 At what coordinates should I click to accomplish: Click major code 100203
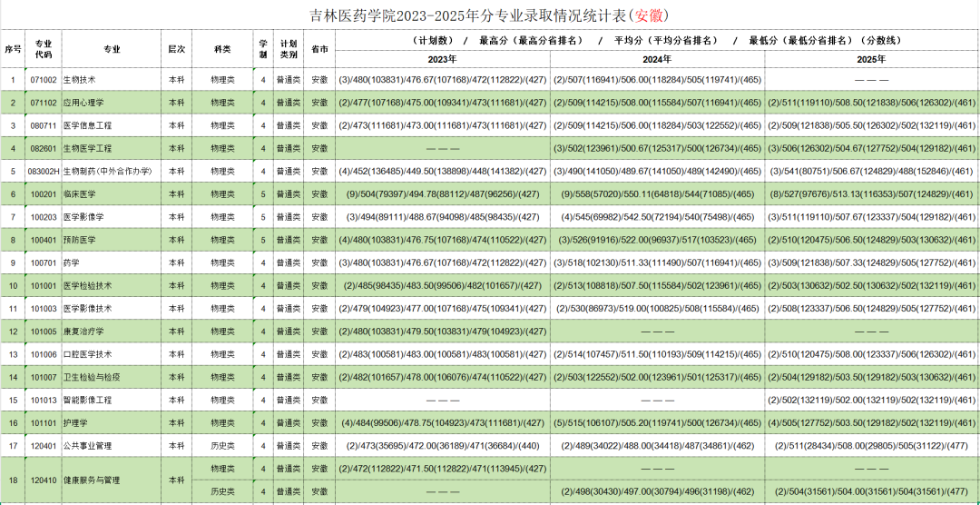coord(44,217)
